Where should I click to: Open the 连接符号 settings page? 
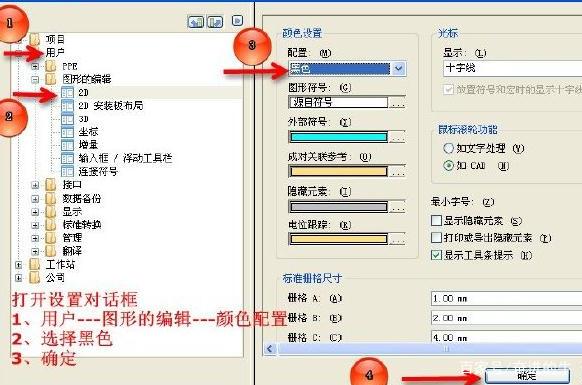[98, 171]
